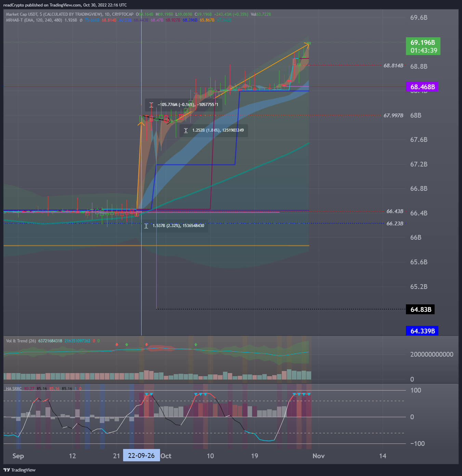The width and height of the screenshot is (462, 476).
Task: Click the 67.997B red line label
Action: [393, 116]
